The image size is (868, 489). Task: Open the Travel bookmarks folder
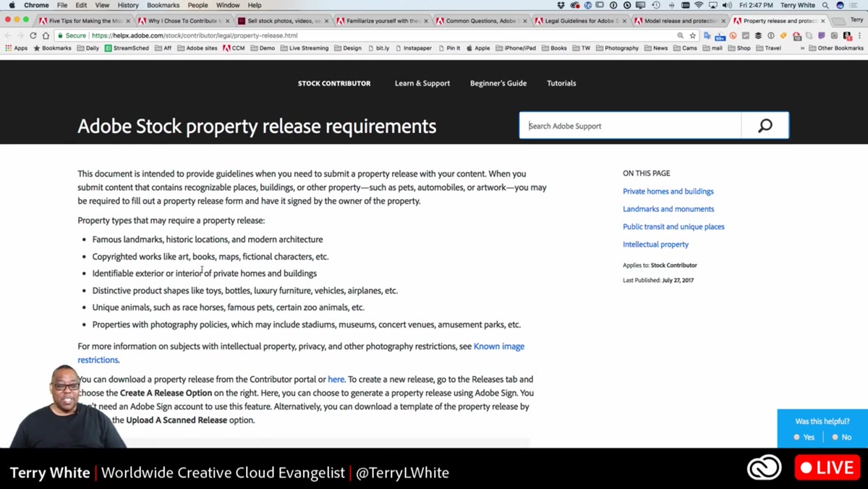point(768,48)
